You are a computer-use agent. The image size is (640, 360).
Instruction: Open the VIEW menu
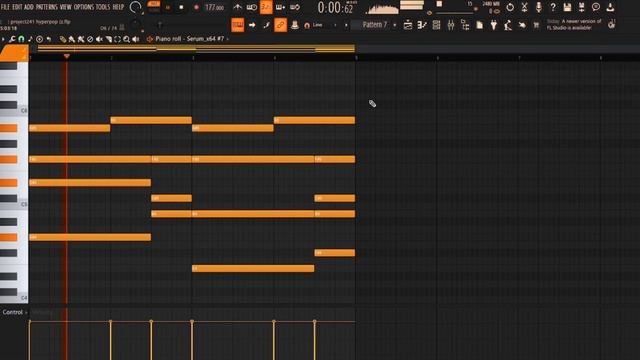point(65,7)
